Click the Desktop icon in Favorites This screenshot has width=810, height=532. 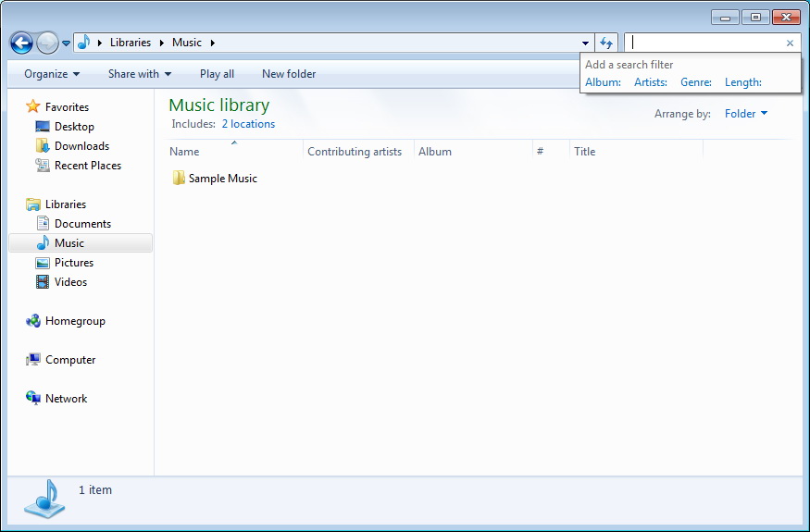(43, 126)
